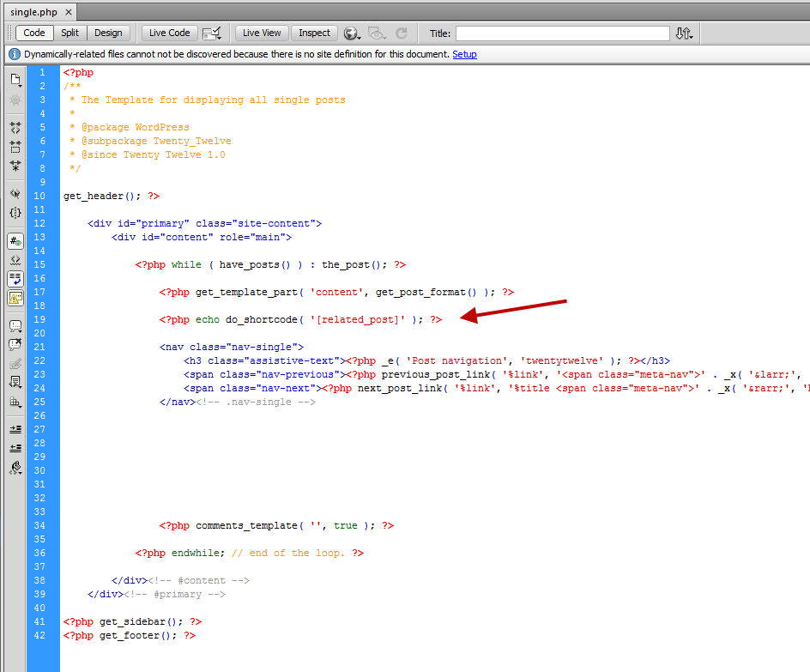Viewport: 810px width, 672px height.
Task: Toggle the Live View button
Action: coord(262,33)
